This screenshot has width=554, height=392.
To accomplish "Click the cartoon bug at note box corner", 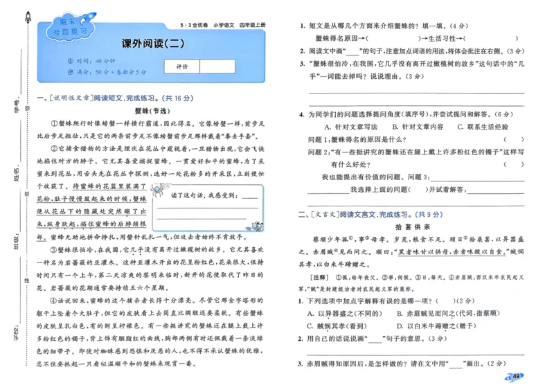I will point(256,226).
